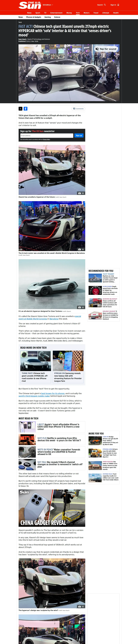
Task: Open gallery from 'sculpted by the wind' photo
Action: [52, 583]
